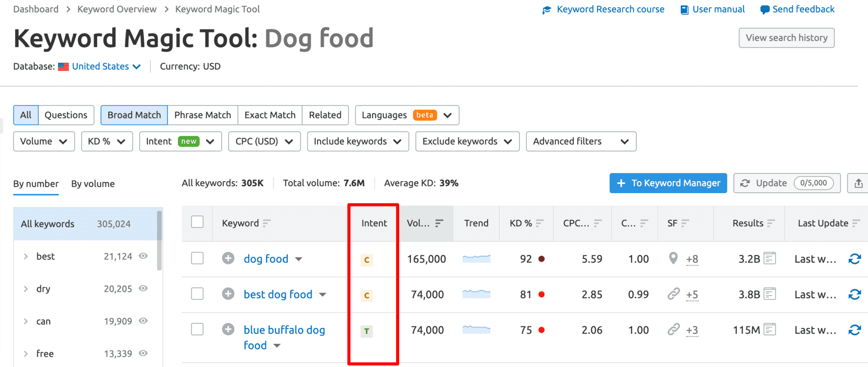
Task: View trend sparkline for 'dog food'
Action: [x=477, y=258]
